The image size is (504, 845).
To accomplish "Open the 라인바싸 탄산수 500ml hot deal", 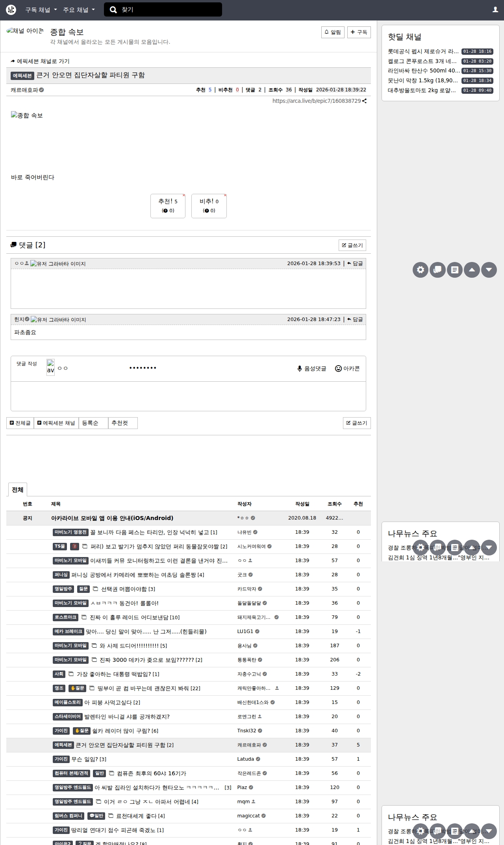I will tap(424, 71).
